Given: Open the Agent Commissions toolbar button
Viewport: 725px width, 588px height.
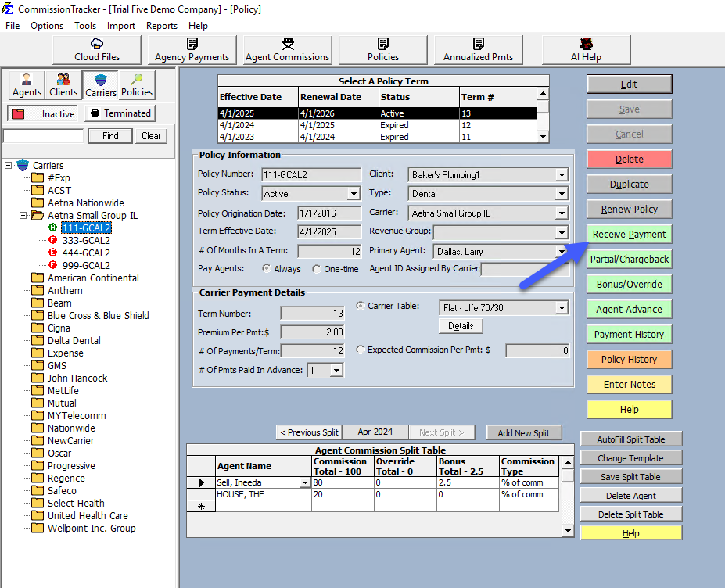Looking at the screenshot, I should (x=287, y=50).
